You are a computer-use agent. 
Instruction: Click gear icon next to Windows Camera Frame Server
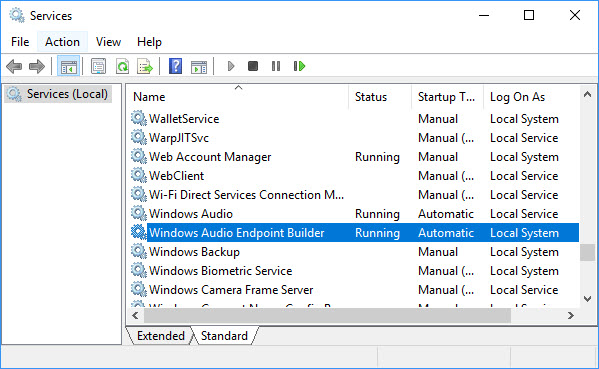point(139,289)
